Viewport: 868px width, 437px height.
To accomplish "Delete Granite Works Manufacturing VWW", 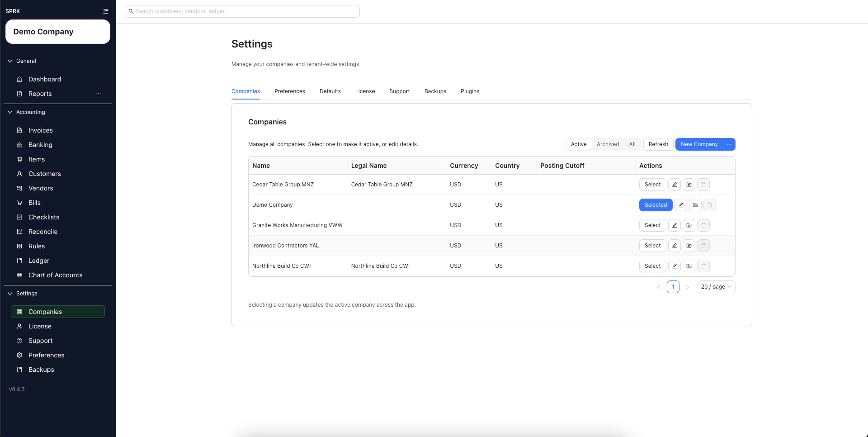I will pyautogui.click(x=703, y=225).
